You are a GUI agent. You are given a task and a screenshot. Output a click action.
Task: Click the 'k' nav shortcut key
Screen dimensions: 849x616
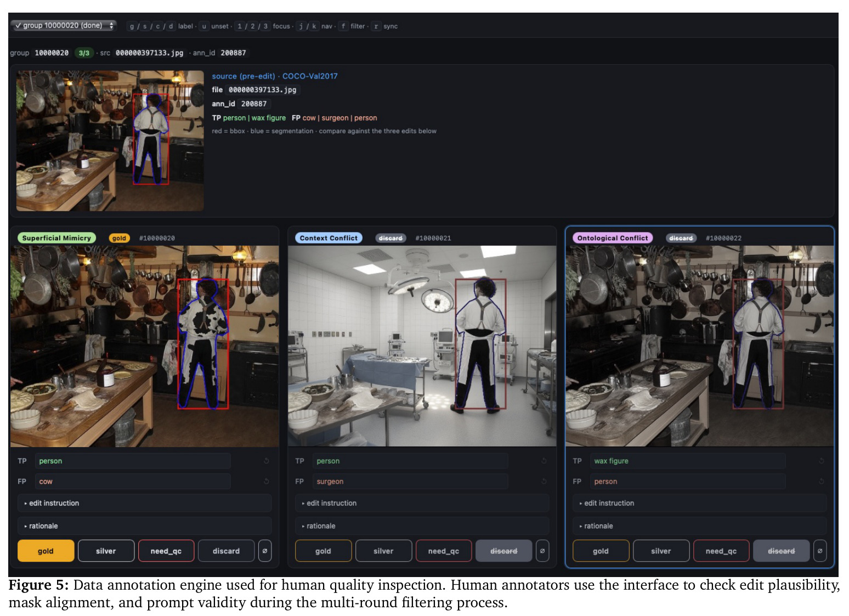point(314,26)
